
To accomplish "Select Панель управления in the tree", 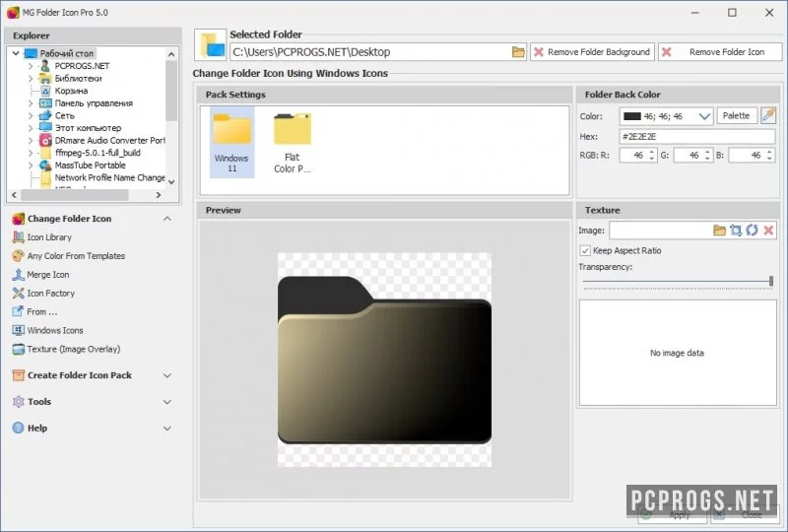I will [x=94, y=103].
